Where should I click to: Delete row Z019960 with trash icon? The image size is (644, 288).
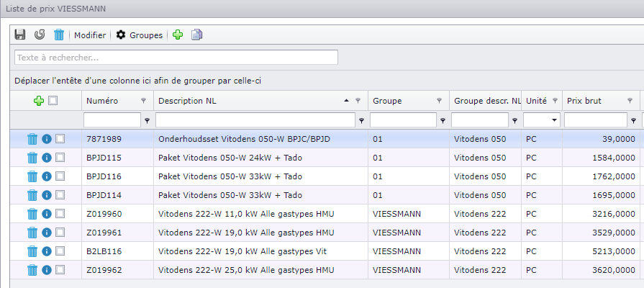[32, 214]
